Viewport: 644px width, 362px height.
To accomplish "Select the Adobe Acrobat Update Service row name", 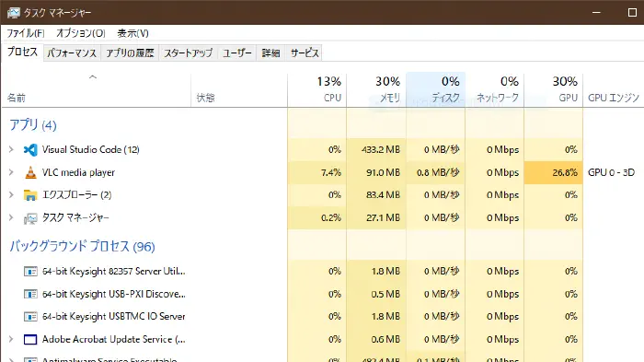I will tap(114, 339).
